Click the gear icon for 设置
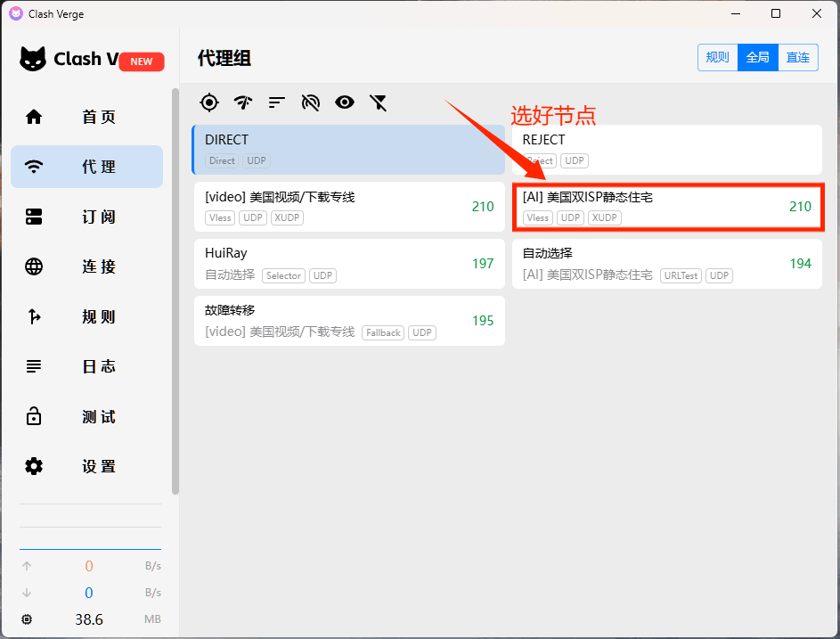The image size is (840, 639). 34,466
